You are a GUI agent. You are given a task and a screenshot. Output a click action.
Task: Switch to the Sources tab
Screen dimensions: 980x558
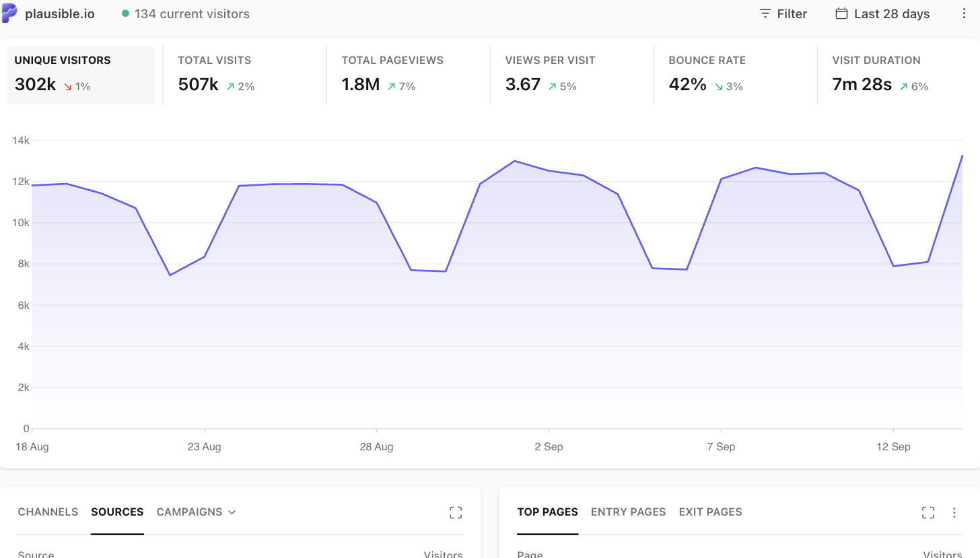point(117,512)
